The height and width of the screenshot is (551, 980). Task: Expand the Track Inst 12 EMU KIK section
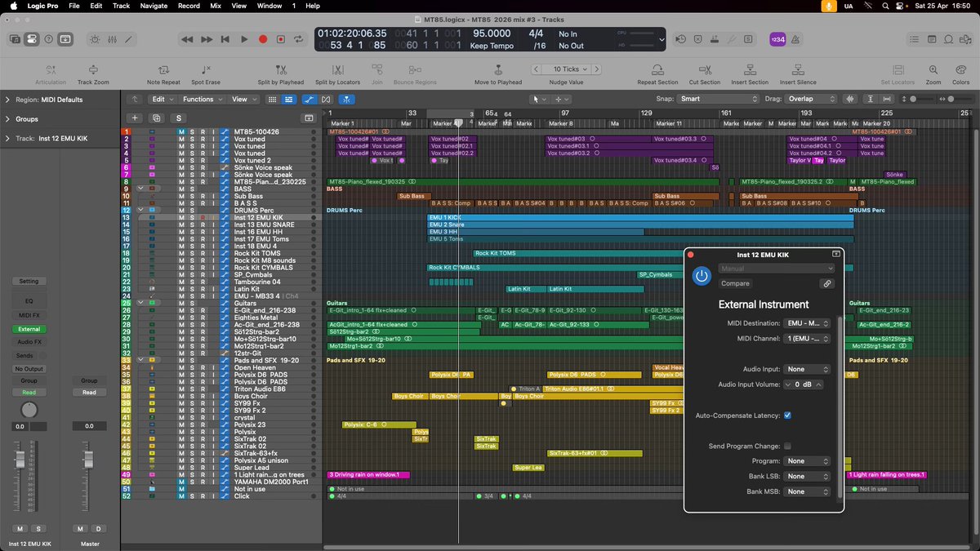pos(8,139)
